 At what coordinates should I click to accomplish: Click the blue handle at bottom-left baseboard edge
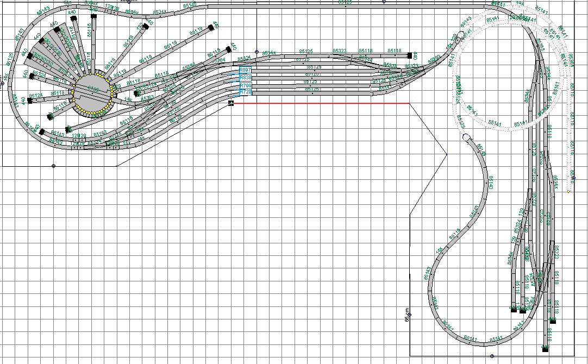point(53,166)
